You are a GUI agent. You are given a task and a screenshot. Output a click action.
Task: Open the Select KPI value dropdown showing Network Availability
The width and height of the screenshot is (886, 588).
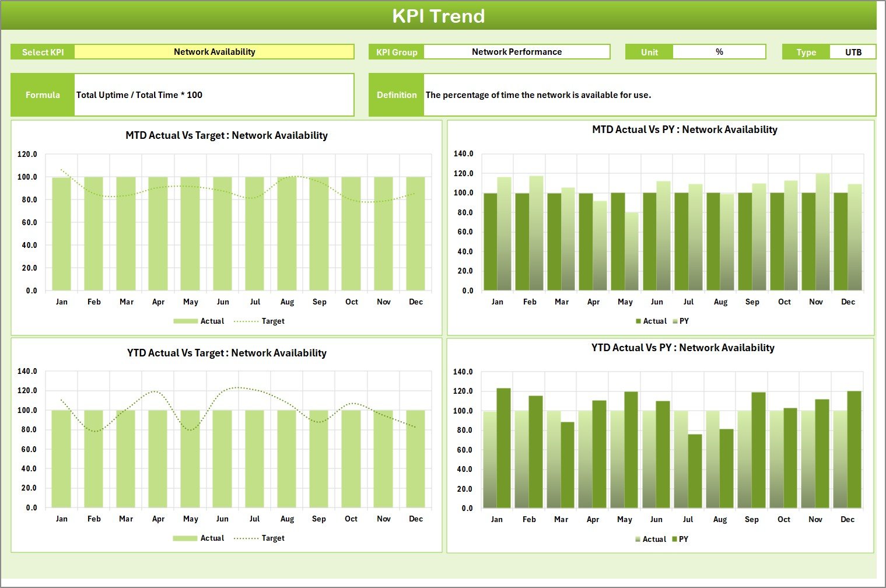click(215, 51)
